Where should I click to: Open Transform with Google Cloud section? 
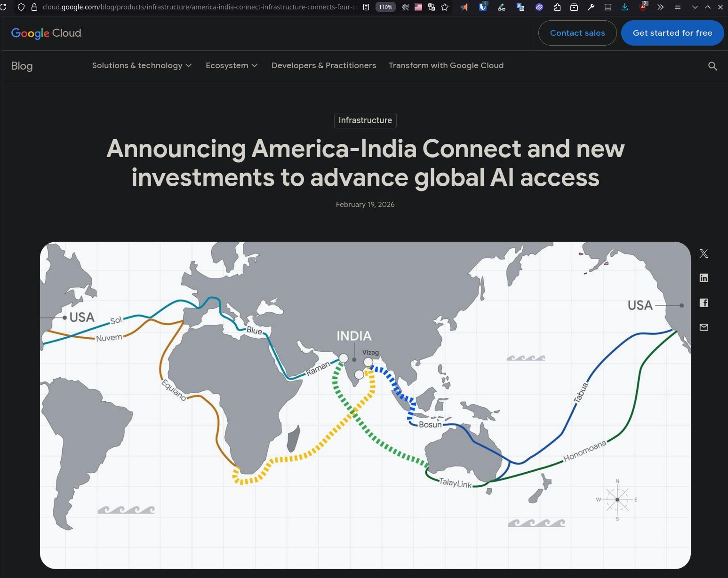pyautogui.click(x=446, y=66)
